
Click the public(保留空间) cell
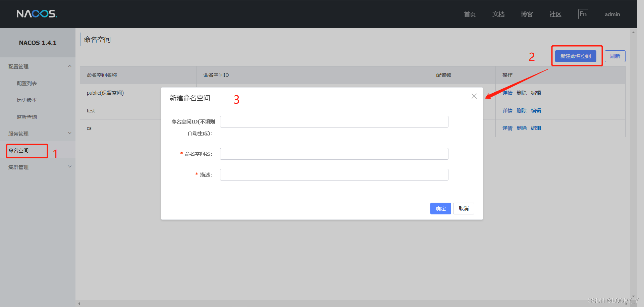coord(105,93)
